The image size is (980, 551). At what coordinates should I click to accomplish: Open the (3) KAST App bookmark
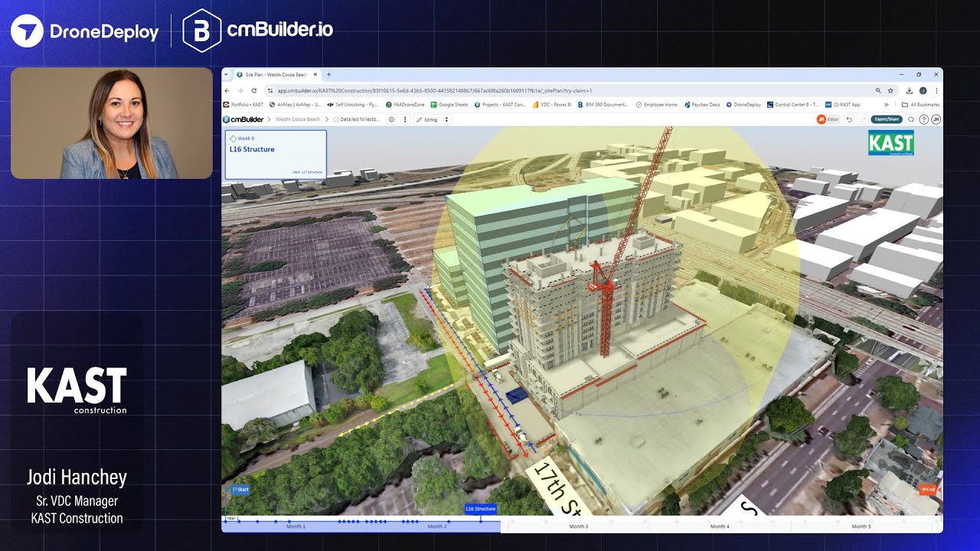click(843, 105)
